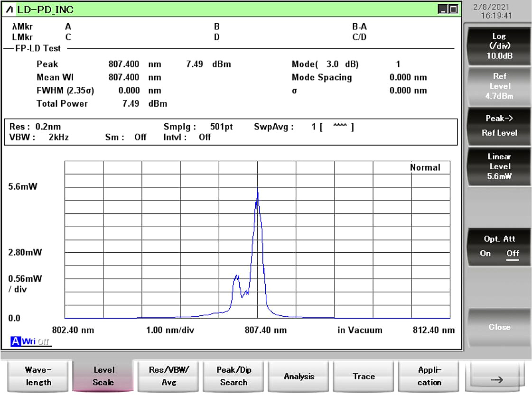The image size is (532, 395).
Task: Select the Wave-length soft key
Action: 37,376
